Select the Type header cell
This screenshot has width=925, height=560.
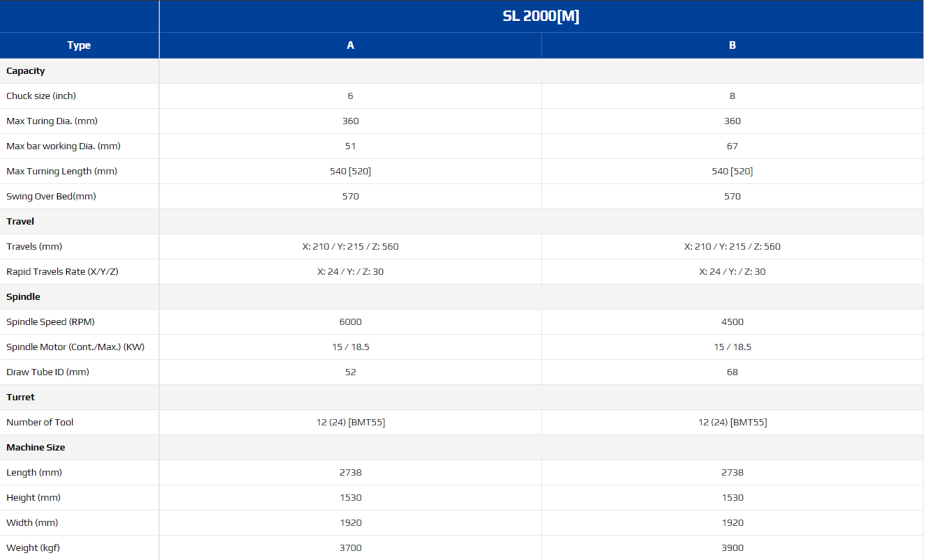click(x=79, y=45)
